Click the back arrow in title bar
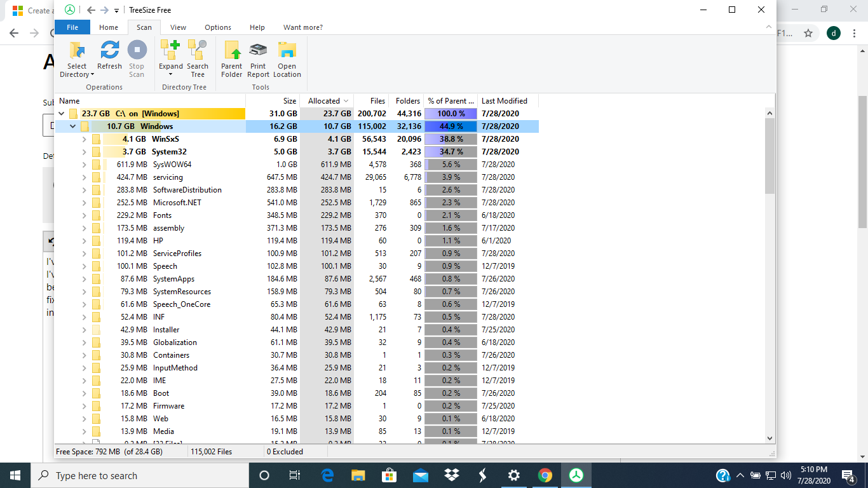Viewport: 868px width, 488px height. pos(90,10)
